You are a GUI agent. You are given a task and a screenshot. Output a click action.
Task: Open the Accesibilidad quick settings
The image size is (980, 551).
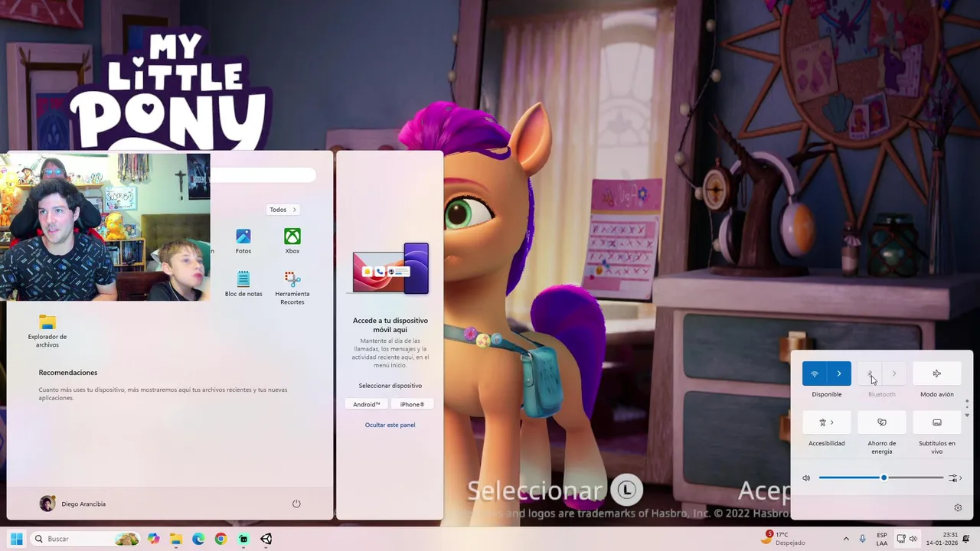pos(827,422)
